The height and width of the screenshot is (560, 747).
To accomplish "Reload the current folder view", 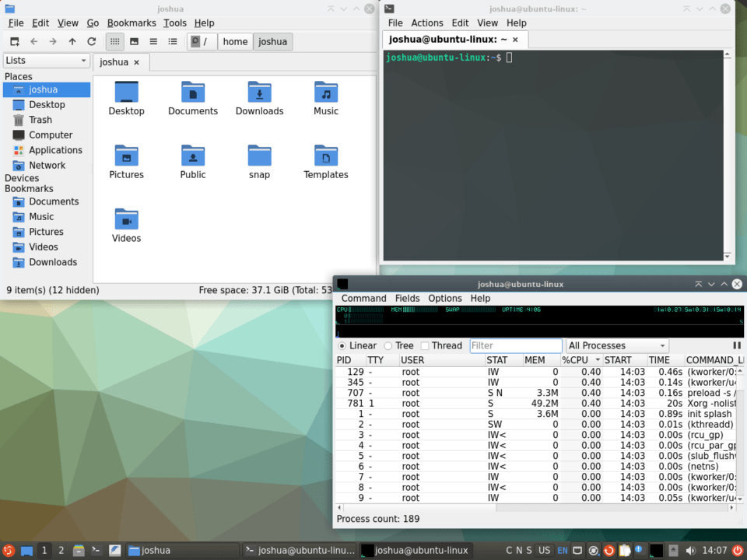I will coord(91,41).
